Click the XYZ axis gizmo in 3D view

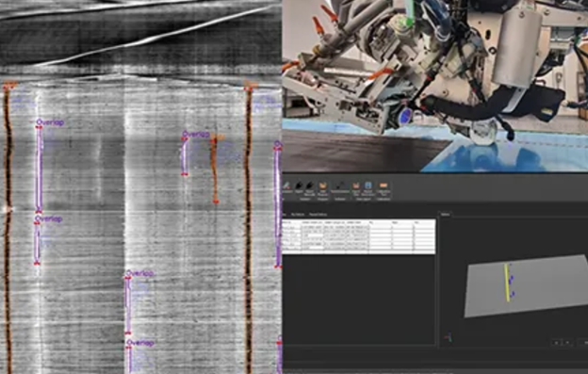(x=449, y=337)
